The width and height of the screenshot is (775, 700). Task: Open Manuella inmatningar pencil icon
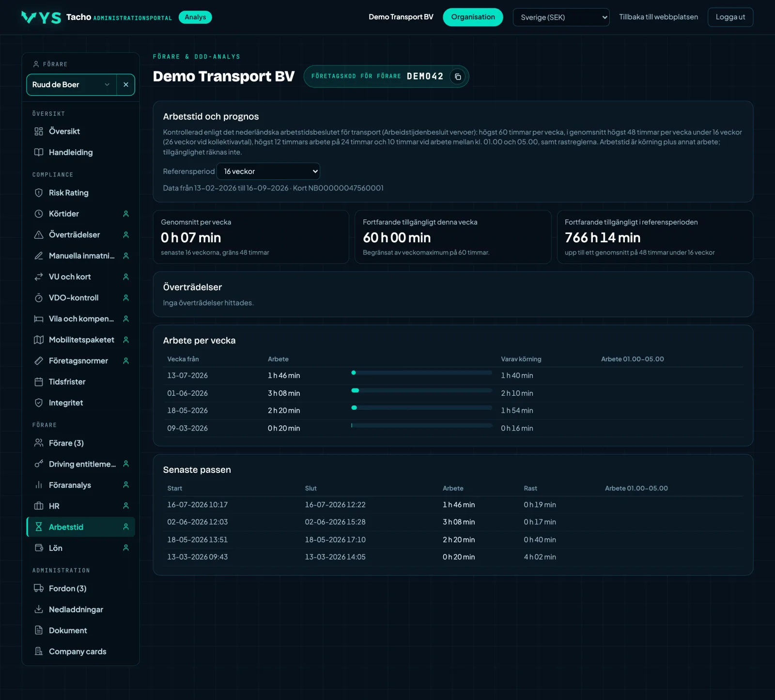coord(39,256)
